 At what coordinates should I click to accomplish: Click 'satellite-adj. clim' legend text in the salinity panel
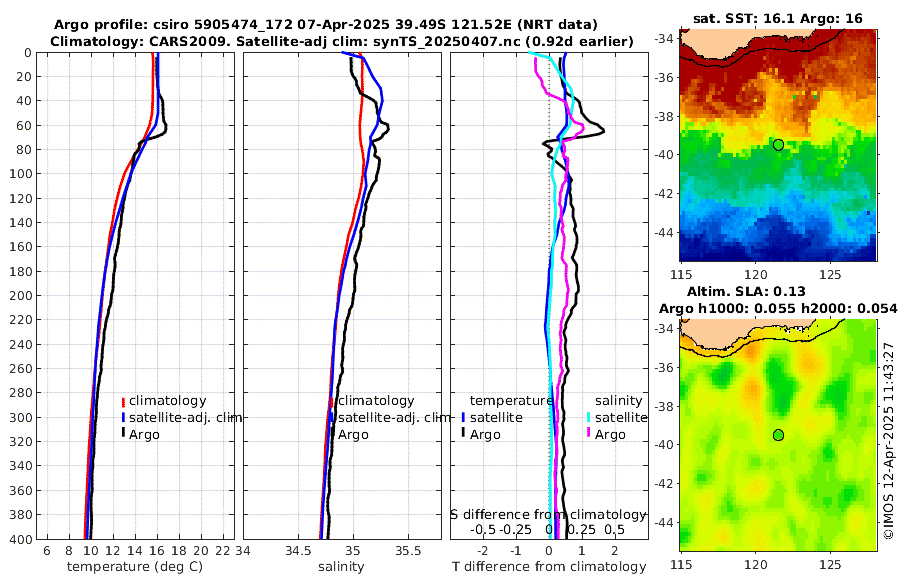coord(394,417)
